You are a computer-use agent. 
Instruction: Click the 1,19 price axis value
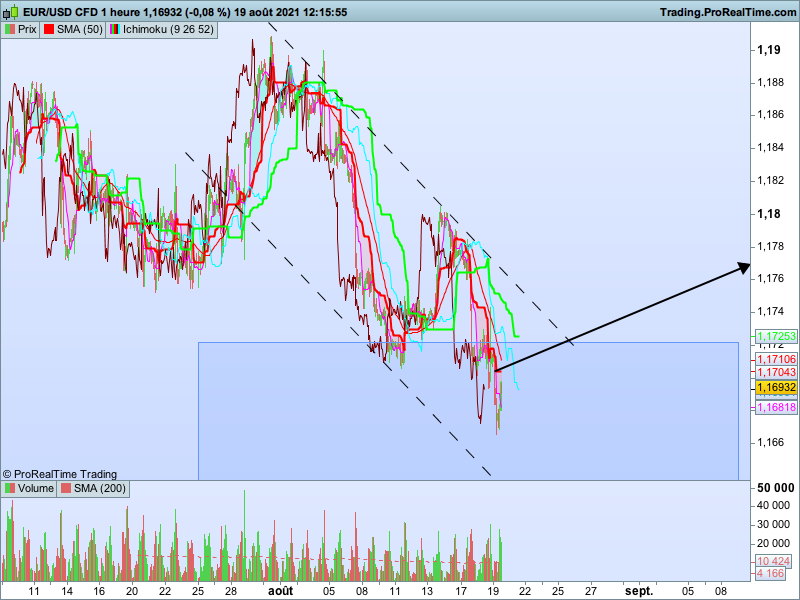coord(768,50)
